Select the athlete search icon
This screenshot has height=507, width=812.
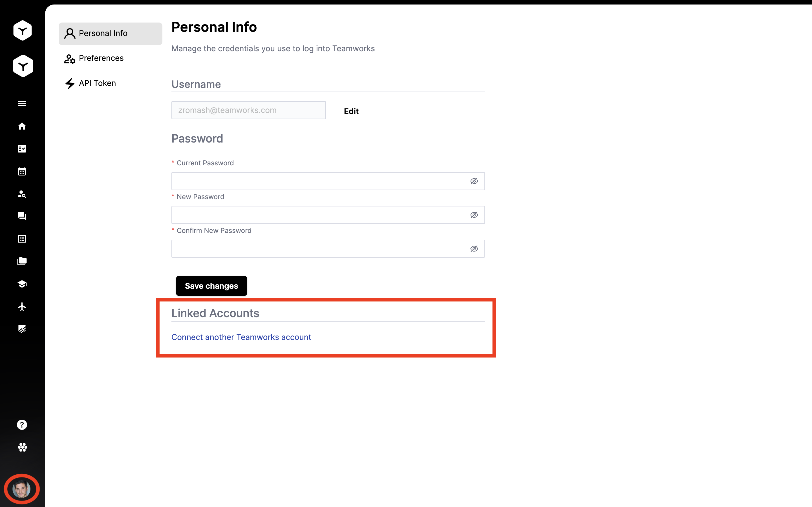click(x=22, y=194)
